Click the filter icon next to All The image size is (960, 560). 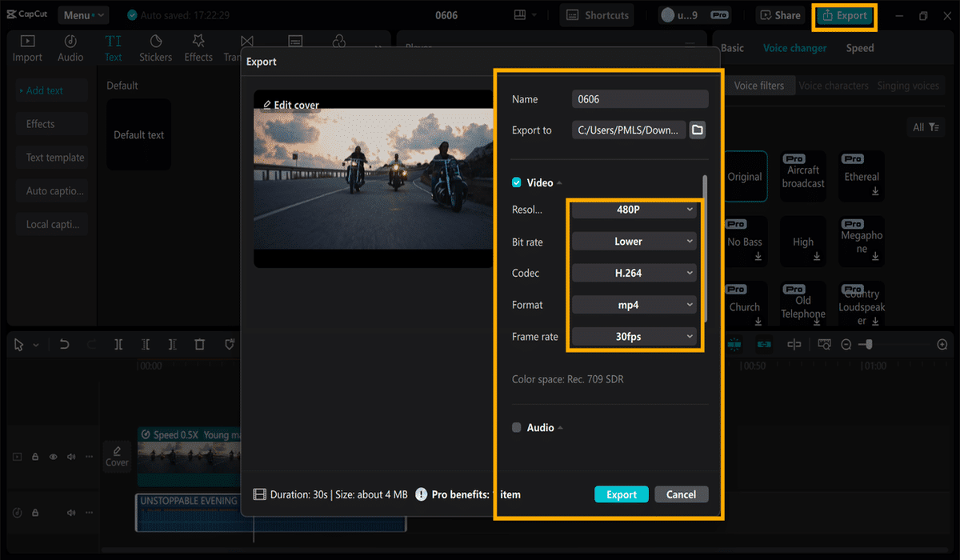(934, 127)
